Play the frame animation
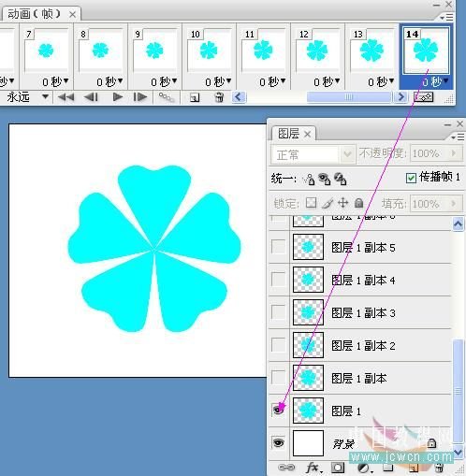The image size is (466, 476). pos(118,97)
